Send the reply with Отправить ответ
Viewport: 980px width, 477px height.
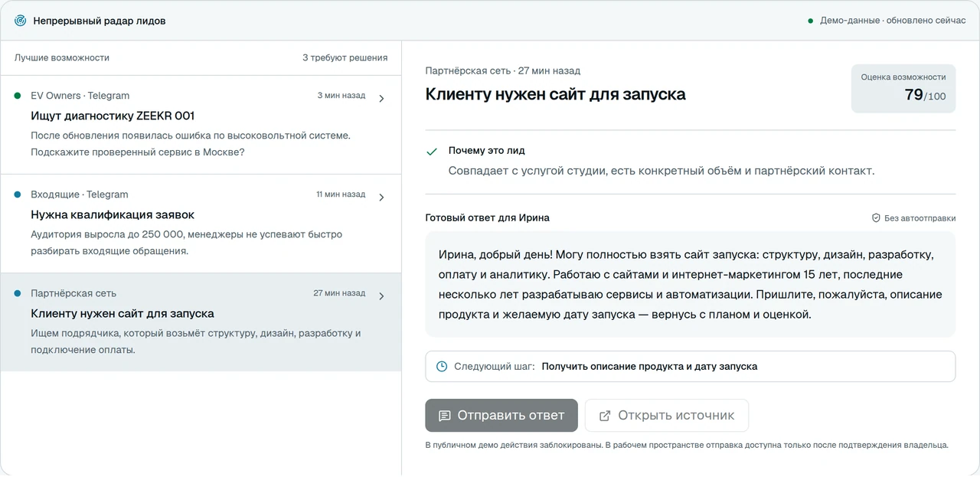coord(501,416)
